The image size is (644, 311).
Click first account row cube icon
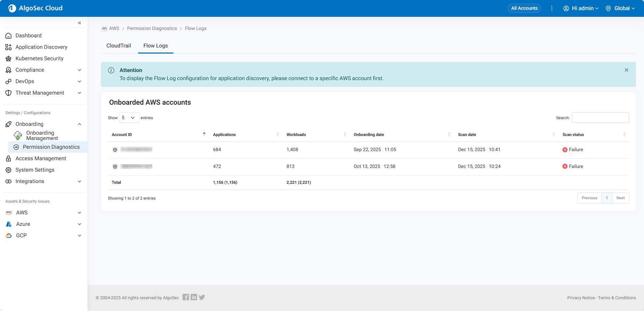point(115,150)
